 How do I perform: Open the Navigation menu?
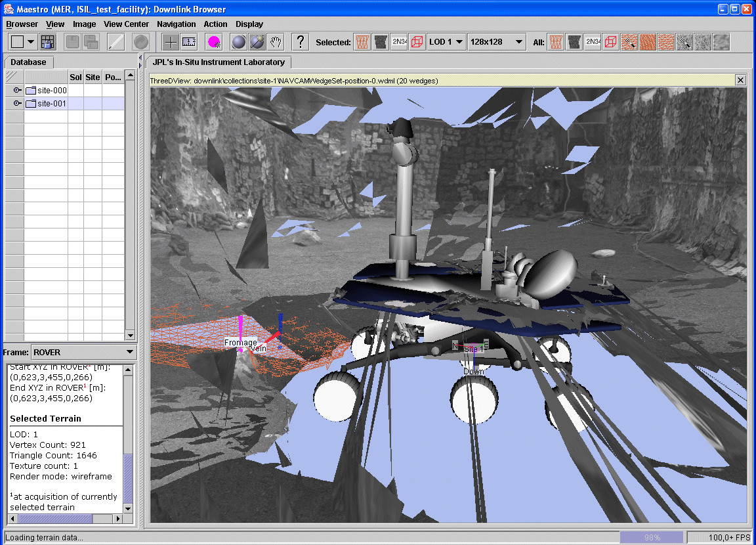coord(177,24)
